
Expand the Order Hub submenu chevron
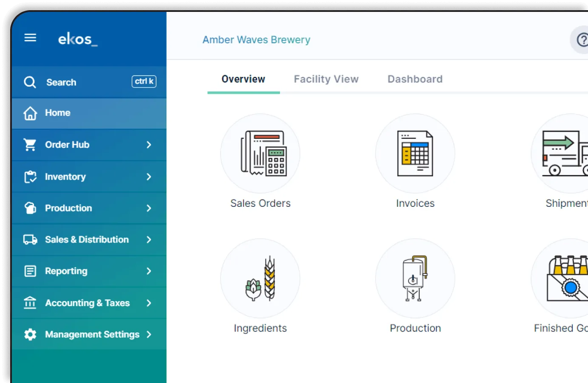pos(149,145)
